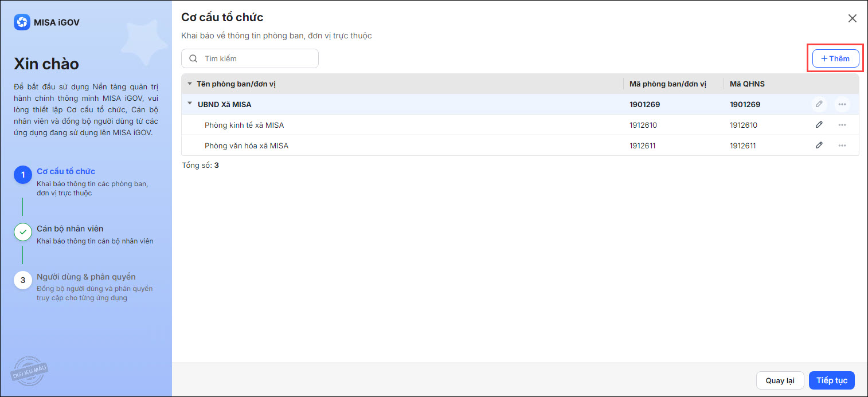The image size is (868, 397).
Task: Open more options for Phòng kinh tế
Action: click(x=842, y=125)
